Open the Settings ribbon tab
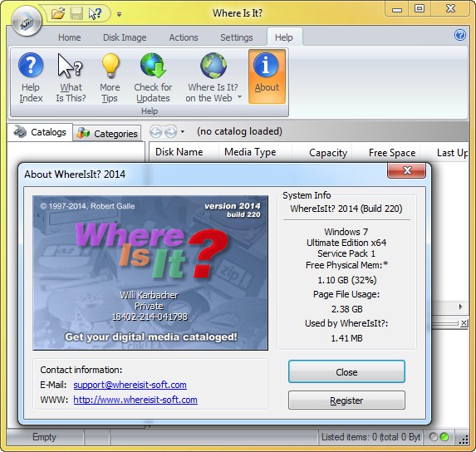 click(237, 37)
